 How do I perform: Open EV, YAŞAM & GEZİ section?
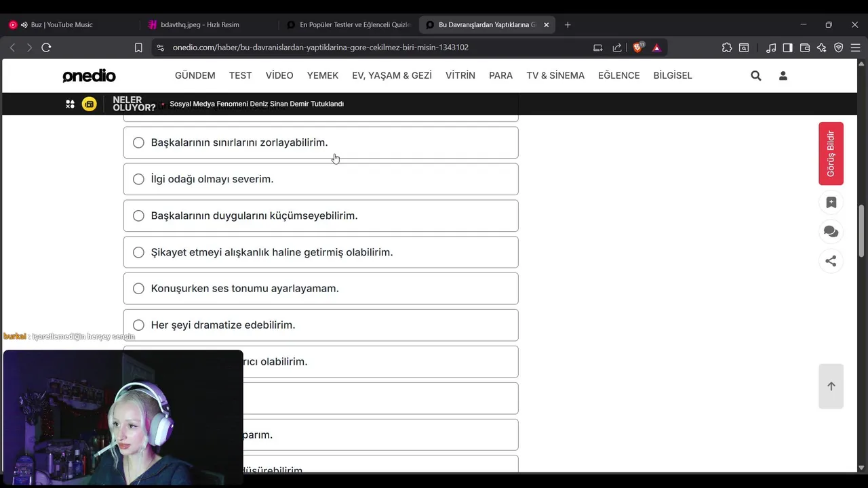392,75
